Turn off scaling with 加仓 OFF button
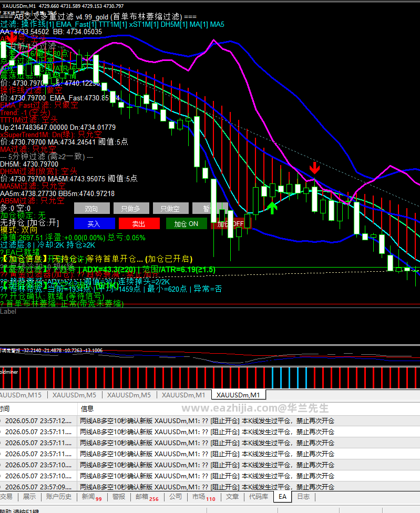 [231, 224]
